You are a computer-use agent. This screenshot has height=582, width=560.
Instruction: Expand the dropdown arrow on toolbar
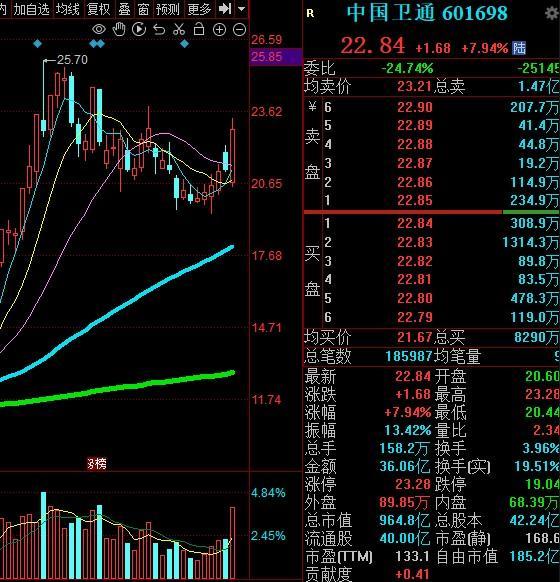click(241, 9)
